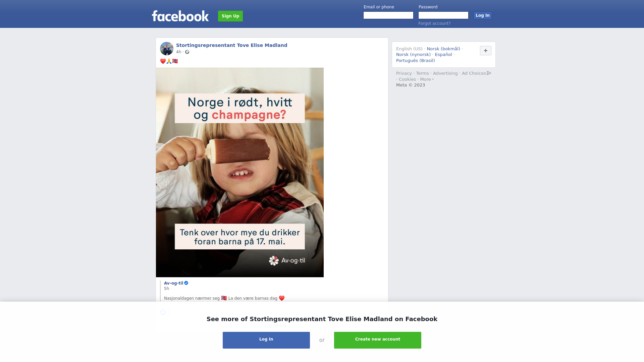The image size is (644, 362).
Task: Click the public globe privacy icon
Action: [x=187, y=52]
